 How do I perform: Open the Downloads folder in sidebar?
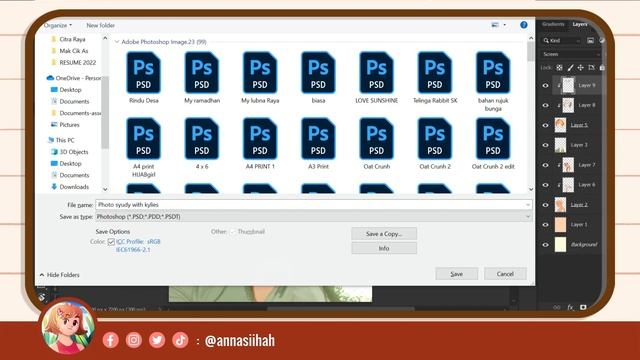point(70,187)
